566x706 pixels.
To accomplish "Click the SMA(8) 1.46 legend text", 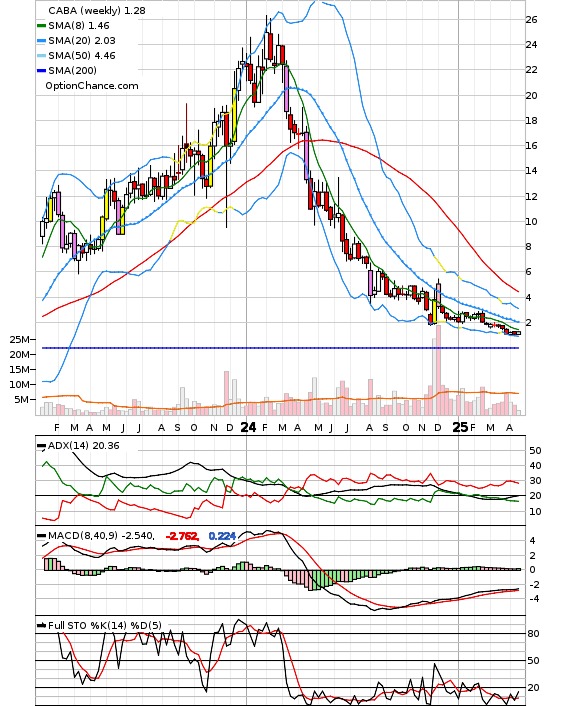I will pos(79,26).
